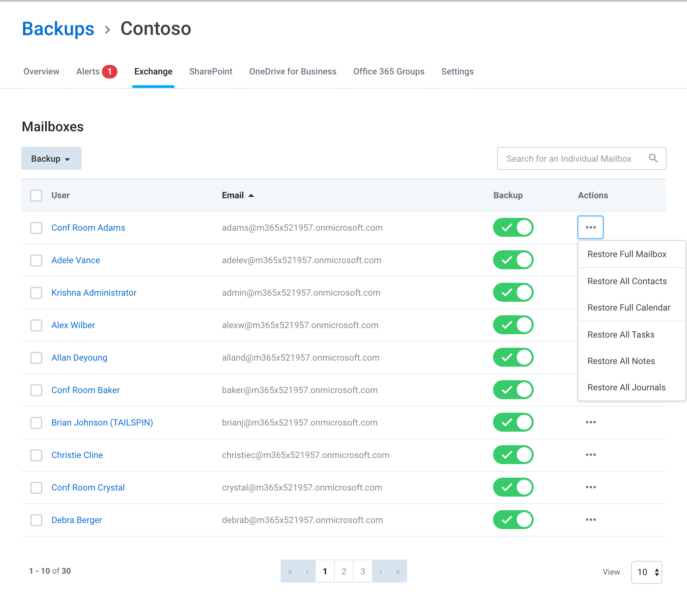Open actions menu for Conf Room Adams
This screenshot has height=616, width=687.
tap(590, 227)
